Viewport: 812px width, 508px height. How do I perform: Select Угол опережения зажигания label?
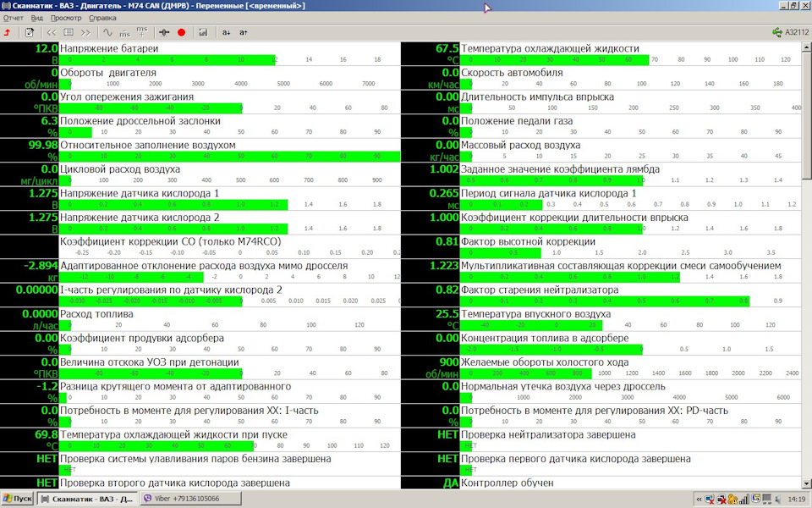click(x=127, y=97)
